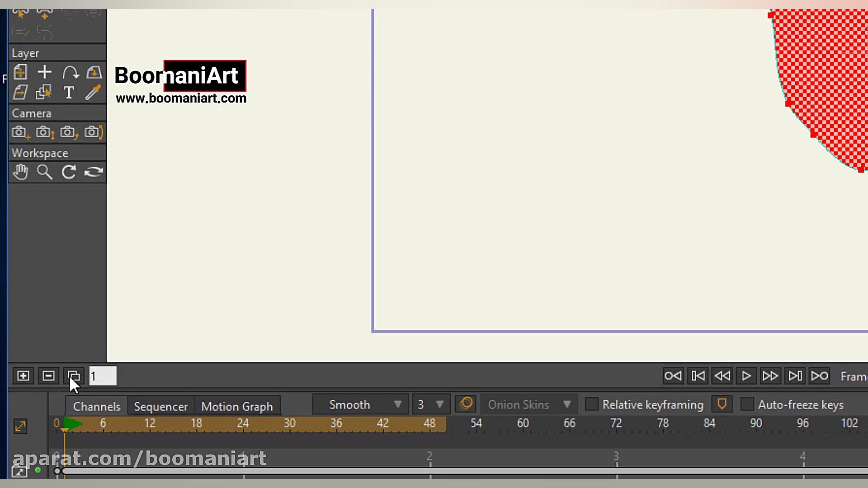Toggle the onion skin circle button
Viewport: 868px width, 488px height.
(466, 404)
